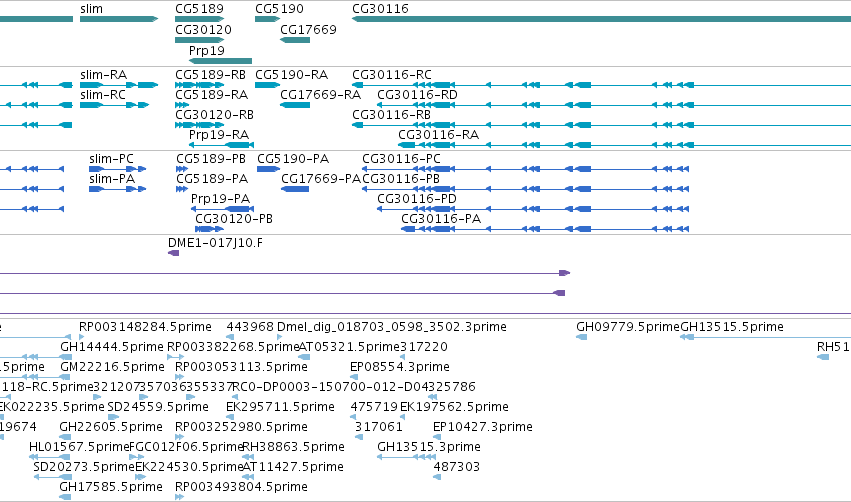Image resolution: width=851 pixels, height=502 pixels.
Task: Click the Dmel_dig_018703_0598_3502.3prime label
Action: click(x=392, y=327)
